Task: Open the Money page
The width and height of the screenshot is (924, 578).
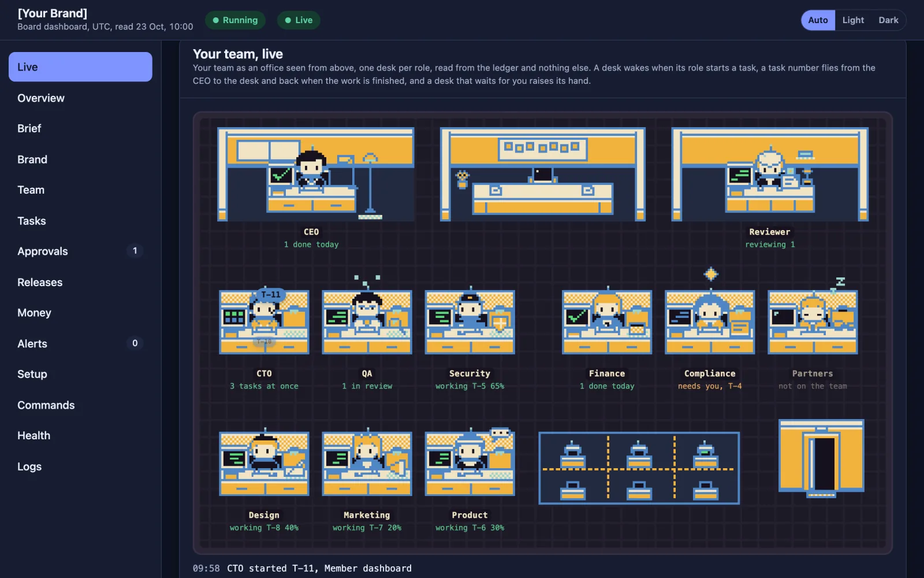Action: [x=80, y=313]
